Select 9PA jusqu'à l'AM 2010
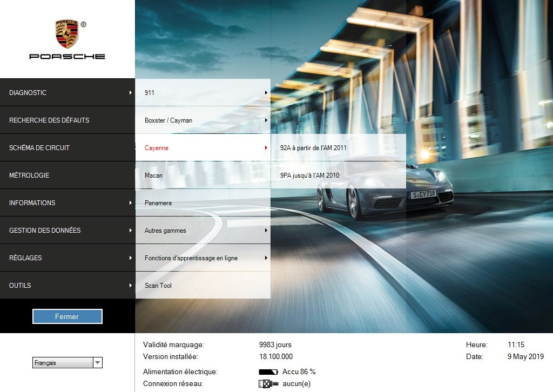 point(338,175)
